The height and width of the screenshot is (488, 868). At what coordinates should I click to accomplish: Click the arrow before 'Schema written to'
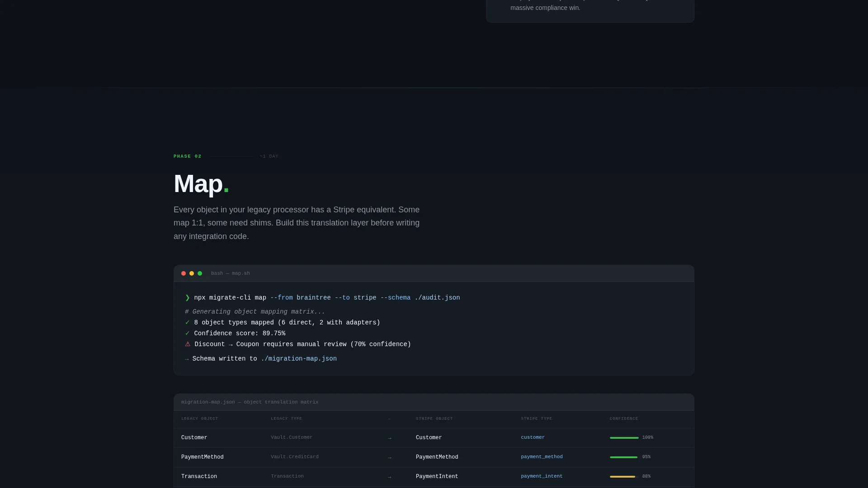point(187,359)
